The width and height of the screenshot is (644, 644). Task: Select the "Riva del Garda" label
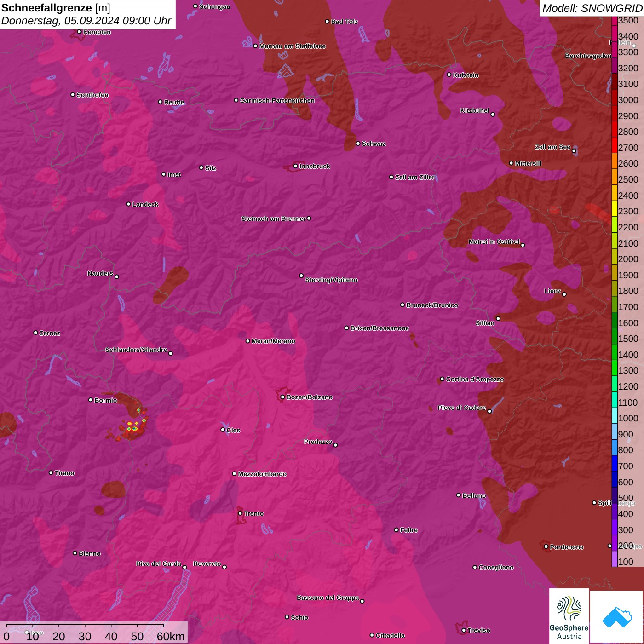[x=159, y=563]
